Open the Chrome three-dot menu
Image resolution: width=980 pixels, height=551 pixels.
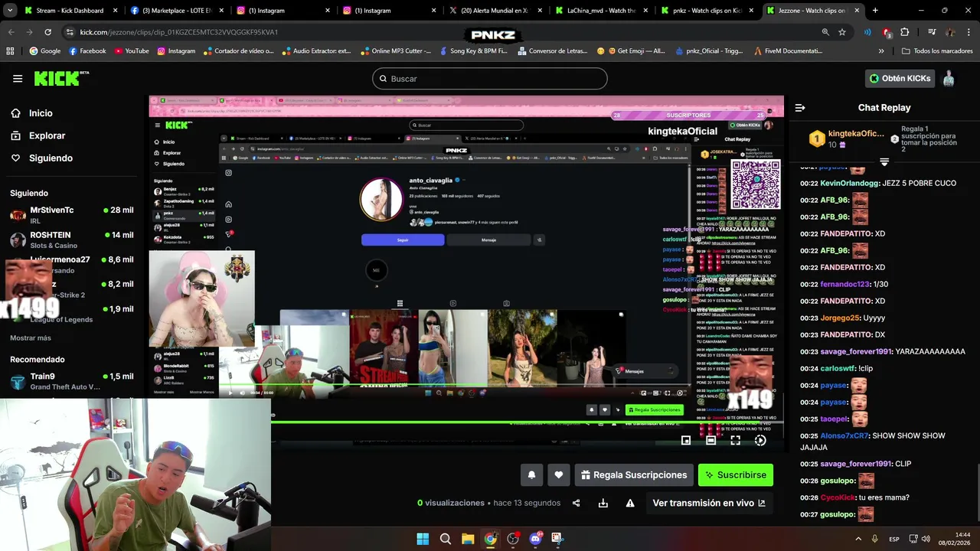click(x=969, y=32)
